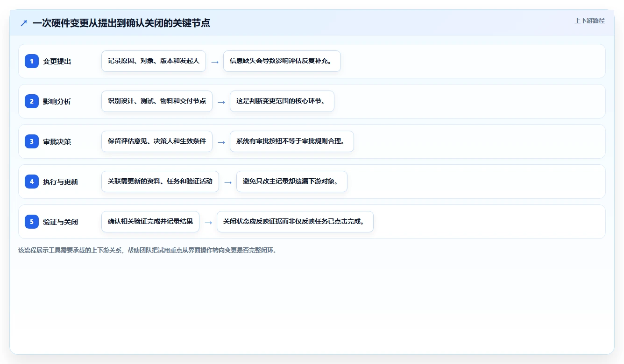Click the step 4 number badge
The image size is (624, 364).
click(x=32, y=182)
